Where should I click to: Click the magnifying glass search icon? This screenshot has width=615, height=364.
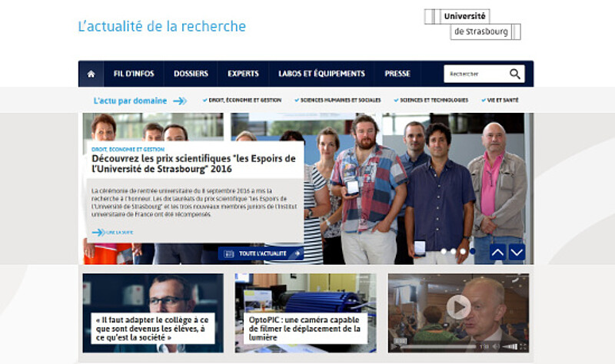point(514,74)
